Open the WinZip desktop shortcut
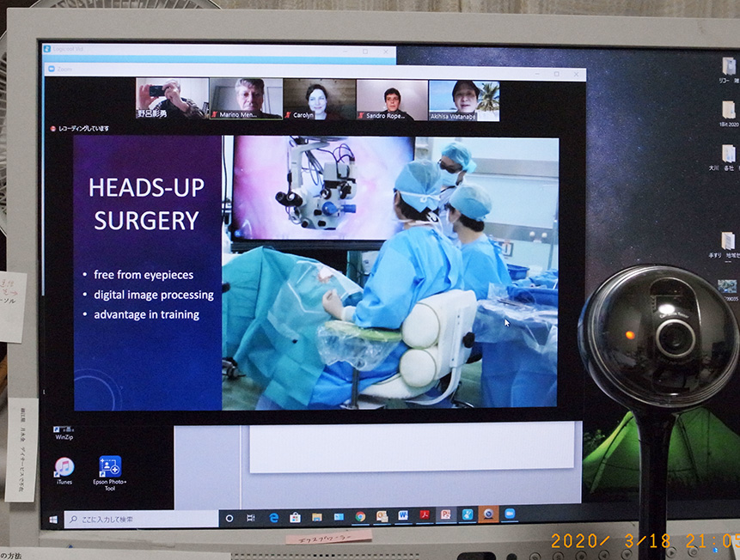This screenshot has height=560, width=740. pyautogui.click(x=64, y=432)
